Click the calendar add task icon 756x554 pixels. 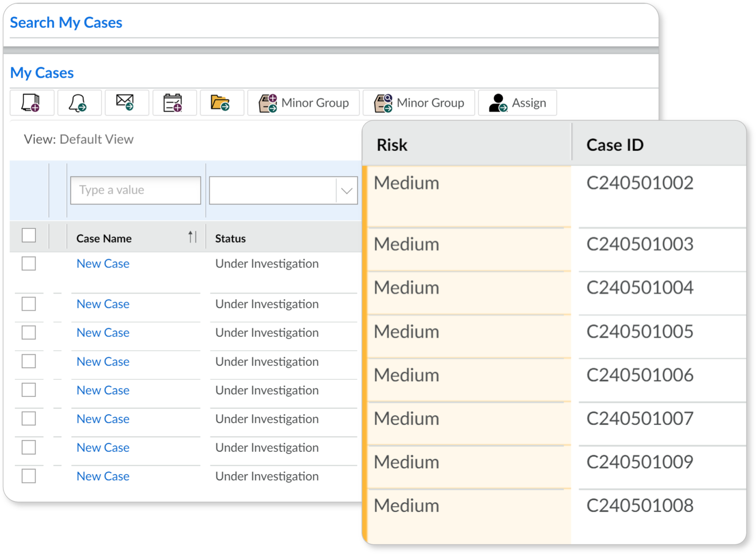(x=174, y=103)
